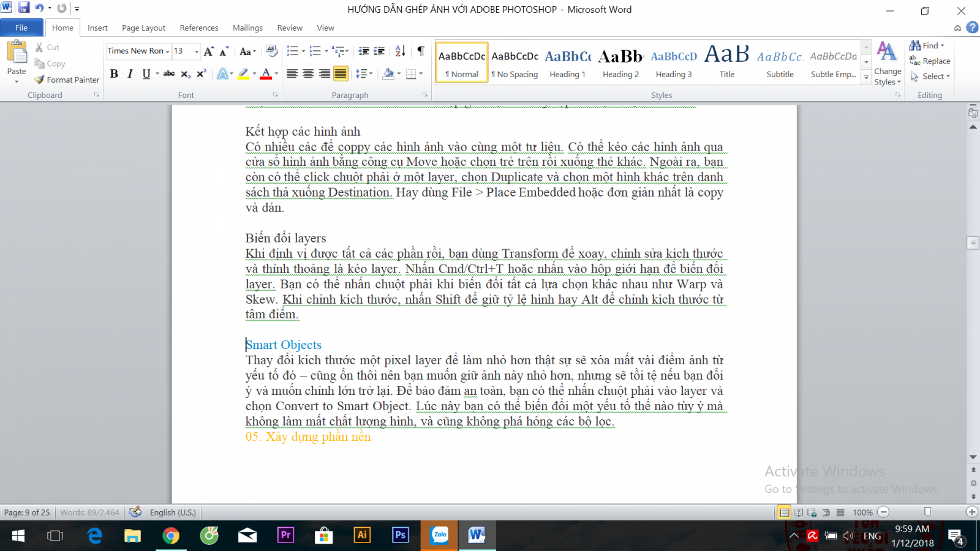
Task: Open the File tab
Action: (21, 28)
